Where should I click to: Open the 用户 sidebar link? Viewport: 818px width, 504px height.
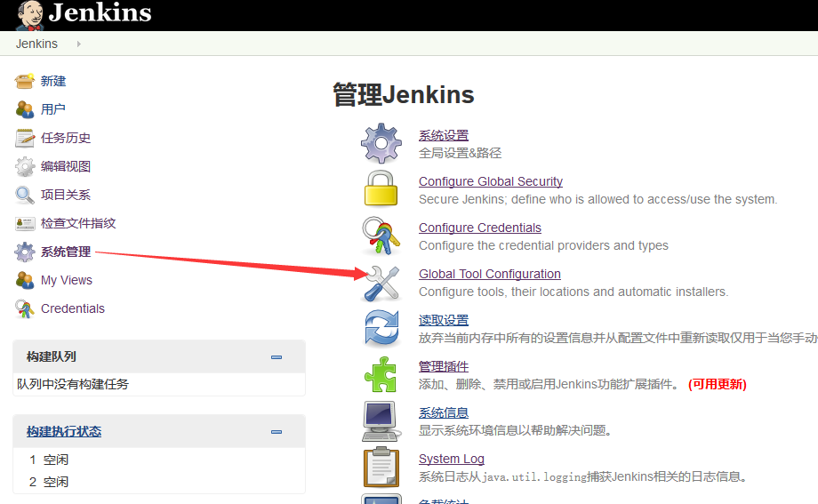point(53,109)
